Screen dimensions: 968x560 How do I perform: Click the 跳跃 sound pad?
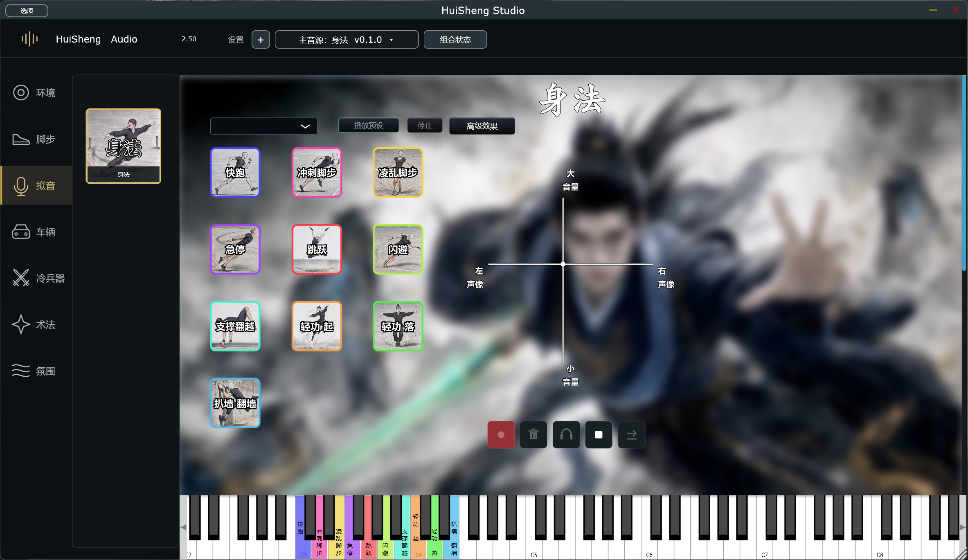tap(317, 249)
